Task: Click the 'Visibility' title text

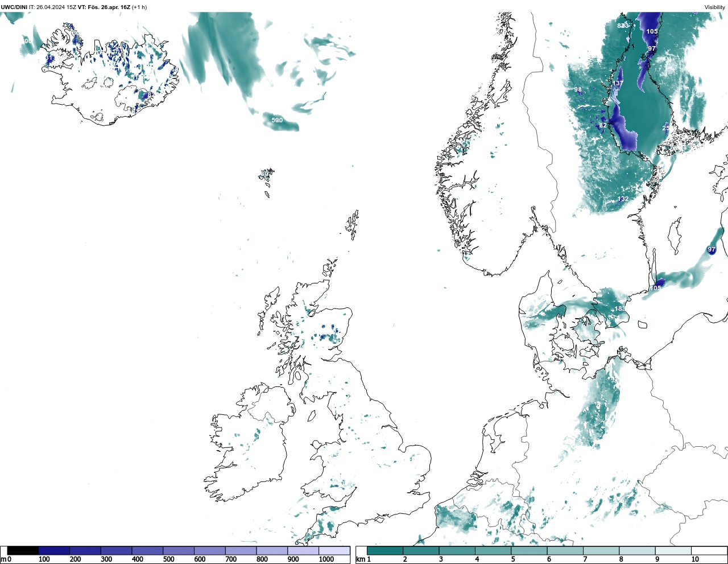Action: (x=715, y=7)
